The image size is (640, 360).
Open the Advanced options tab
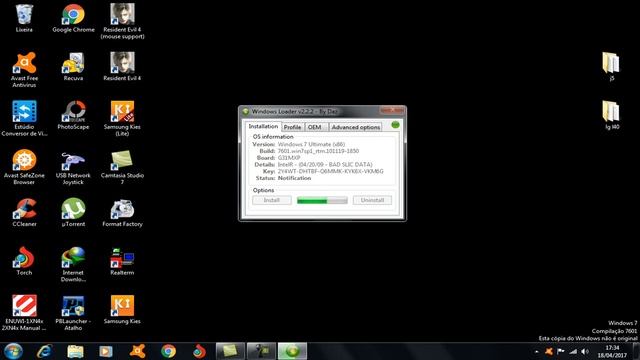click(356, 127)
